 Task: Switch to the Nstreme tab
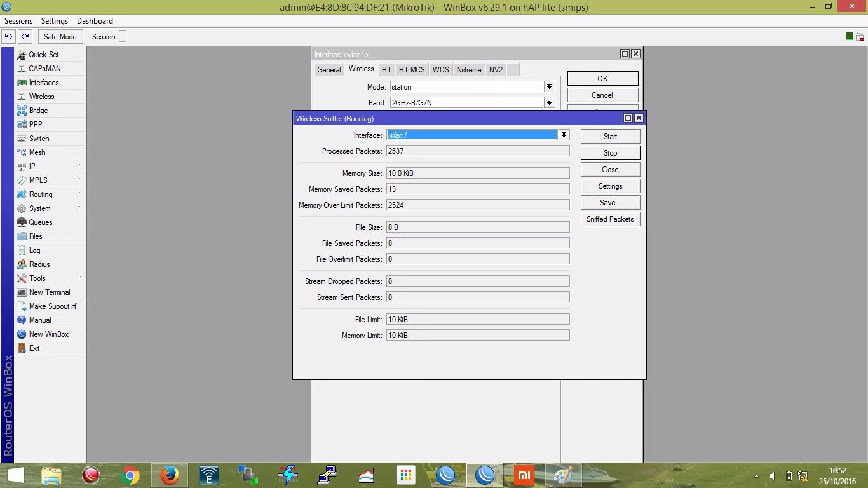pyautogui.click(x=469, y=70)
